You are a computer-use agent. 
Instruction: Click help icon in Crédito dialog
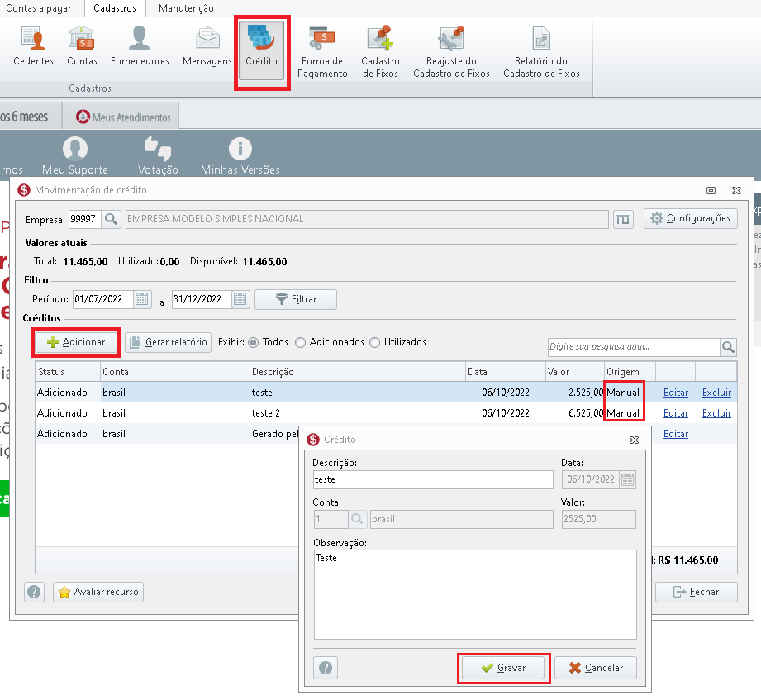tap(326, 668)
